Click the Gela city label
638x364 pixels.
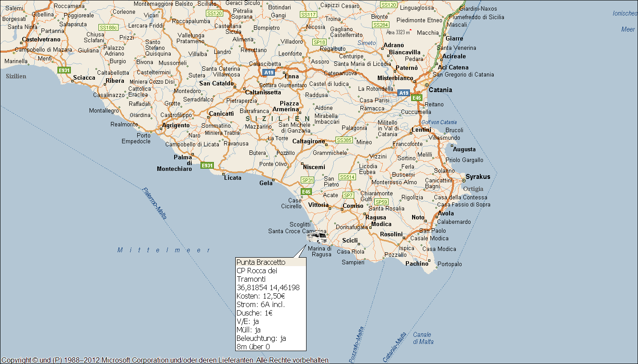pos(266,183)
